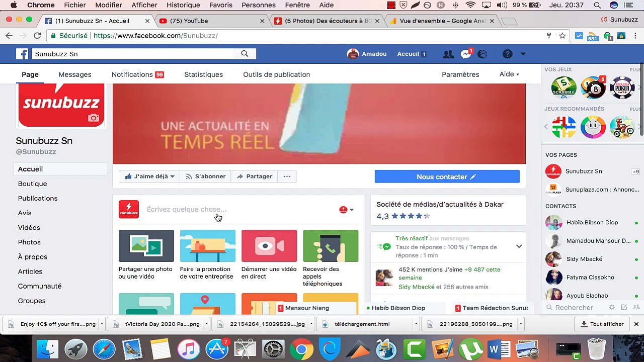Open Communauté in the left sidebar
Screen dimensions: 644x362
pyautogui.click(x=40, y=286)
